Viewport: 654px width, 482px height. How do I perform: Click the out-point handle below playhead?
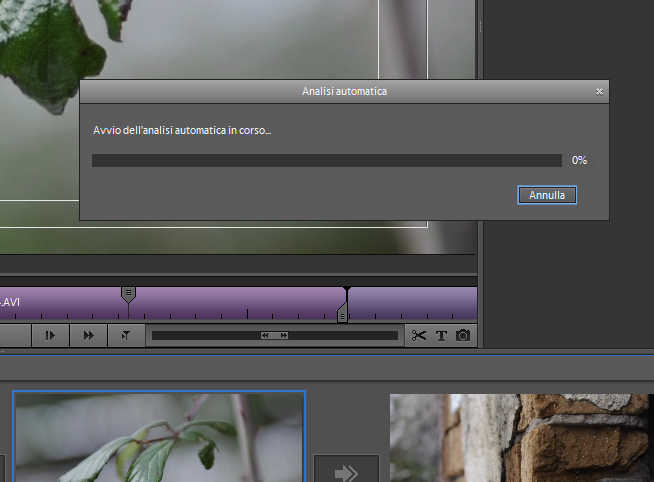pos(342,316)
